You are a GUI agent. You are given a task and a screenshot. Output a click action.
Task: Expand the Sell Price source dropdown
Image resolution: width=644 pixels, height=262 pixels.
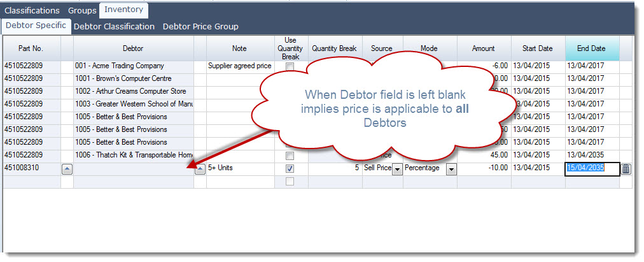coord(397,169)
